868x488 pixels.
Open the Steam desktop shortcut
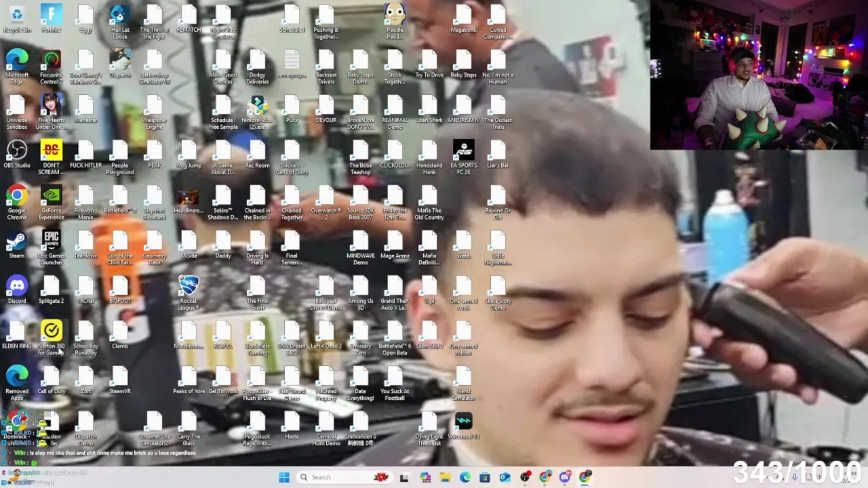click(17, 245)
